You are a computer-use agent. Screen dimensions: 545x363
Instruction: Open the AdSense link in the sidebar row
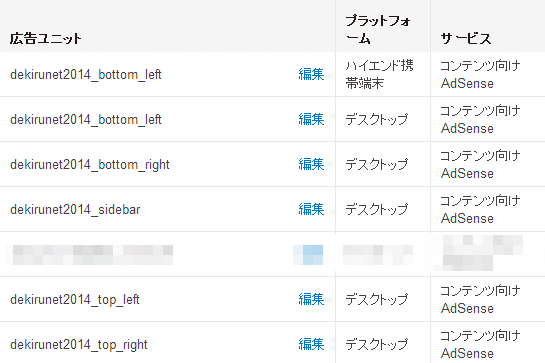pos(467,218)
